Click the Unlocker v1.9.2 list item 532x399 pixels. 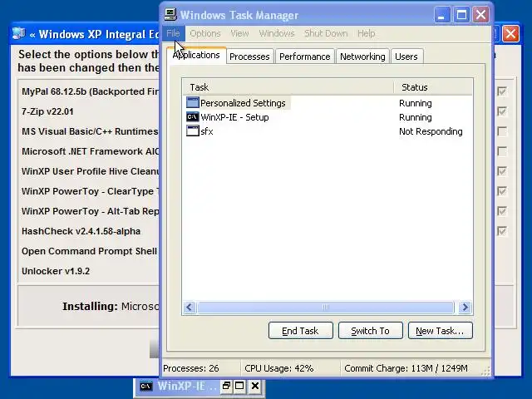pos(56,271)
